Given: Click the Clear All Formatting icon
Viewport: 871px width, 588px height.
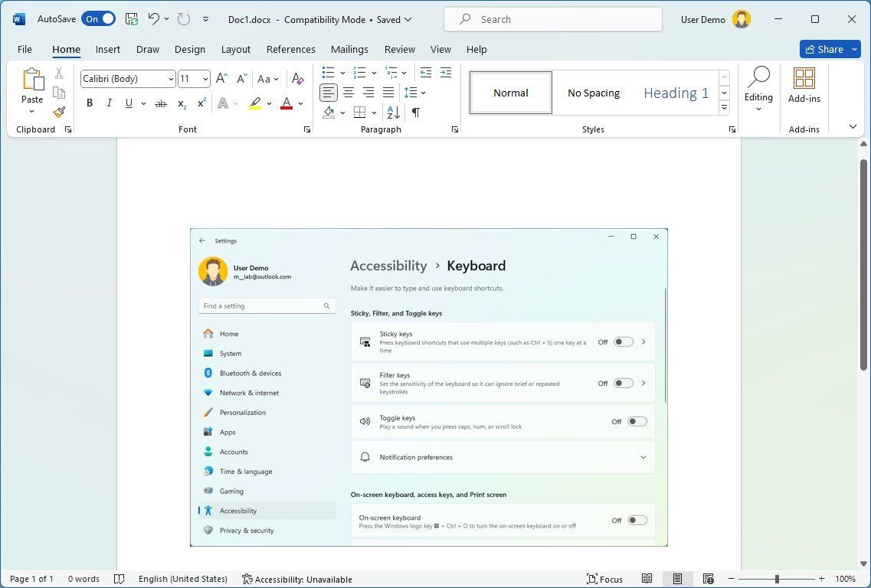Looking at the screenshot, I should (298, 79).
